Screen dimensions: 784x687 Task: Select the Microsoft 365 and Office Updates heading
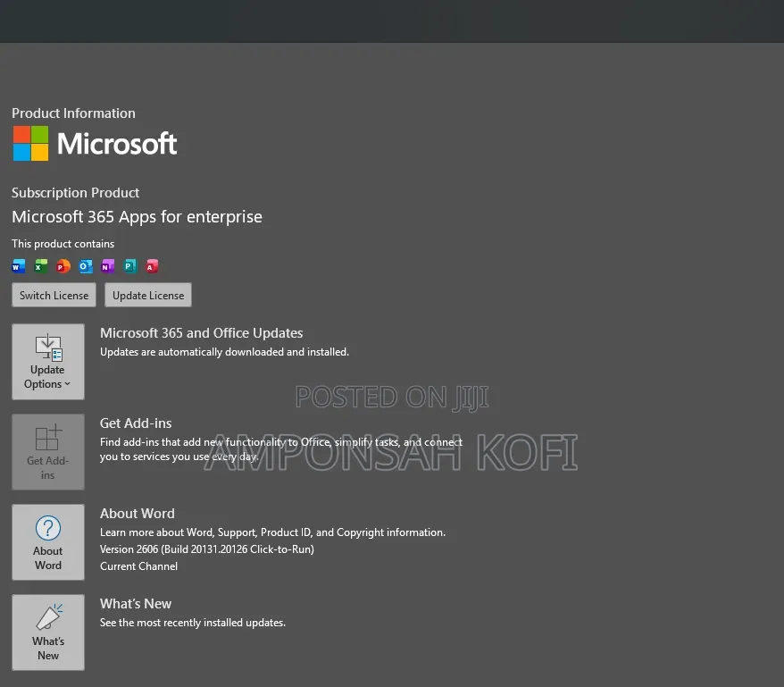click(x=202, y=333)
